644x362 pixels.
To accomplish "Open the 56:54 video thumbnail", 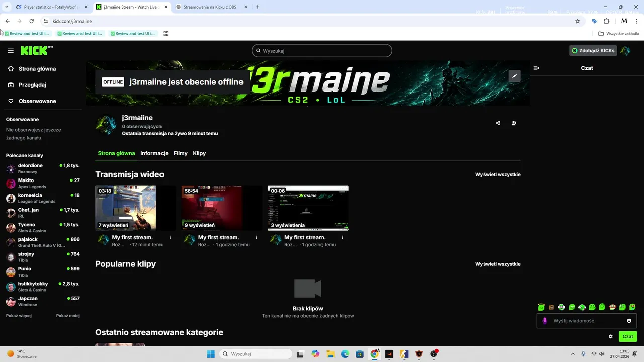I will click(222, 208).
